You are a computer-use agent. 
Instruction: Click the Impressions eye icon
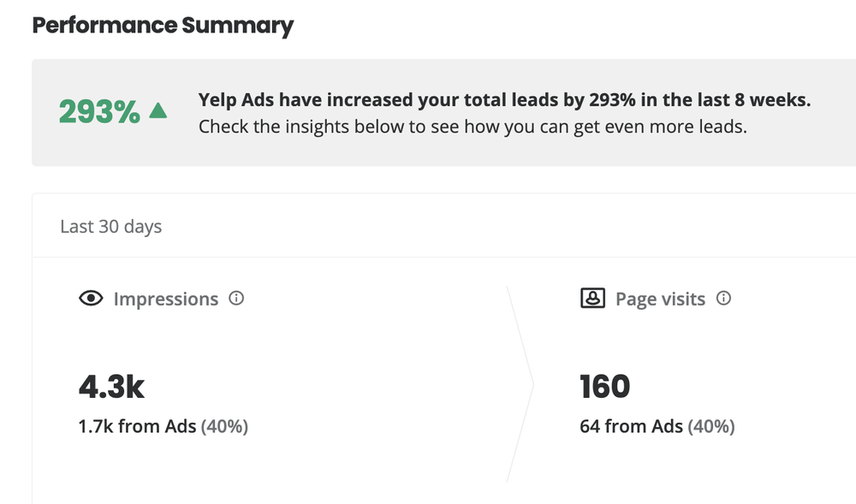pyautogui.click(x=91, y=299)
